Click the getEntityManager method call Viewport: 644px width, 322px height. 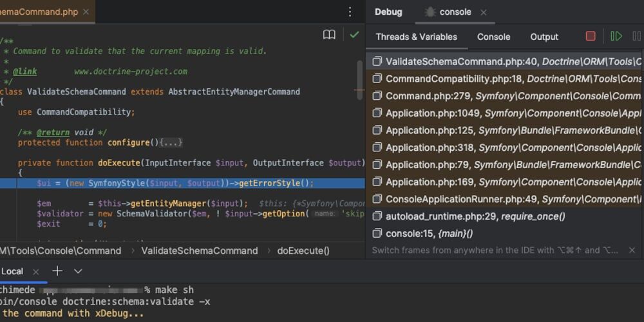click(x=168, y=204)
